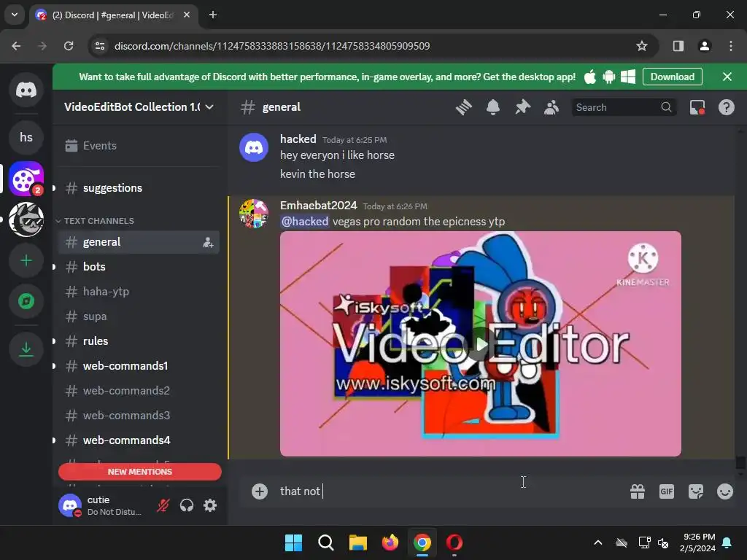Screen dimensions: 747x560
Task: Click the create invite icon on general channel
Action: tap(208, 242)
